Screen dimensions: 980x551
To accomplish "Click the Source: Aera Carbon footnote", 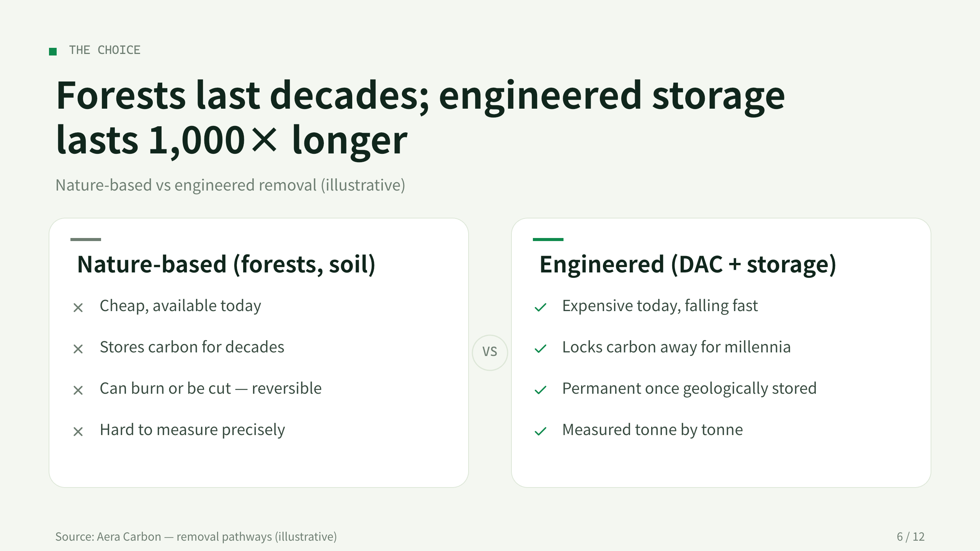I will (x=196, y=536).
